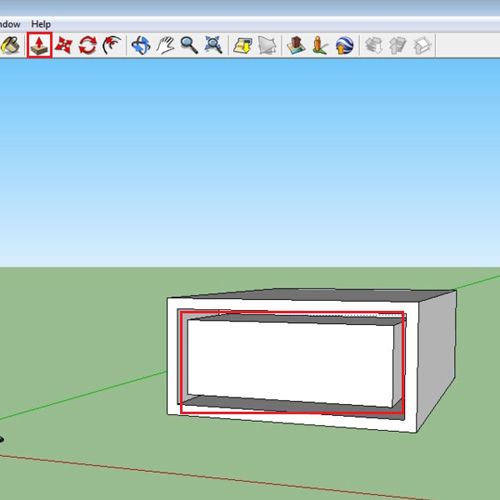
Task: Select the Move tool
Action: 63,45
